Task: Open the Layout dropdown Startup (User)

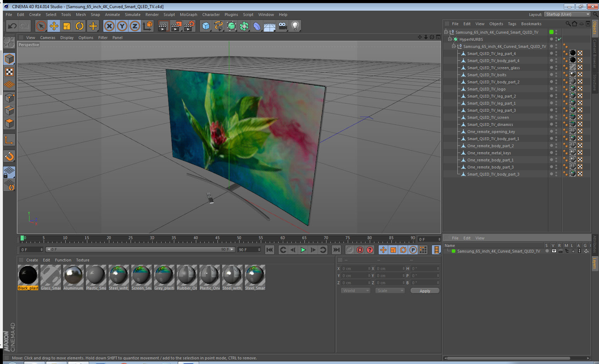Action: pyautogui.click(x=567, y=14)
